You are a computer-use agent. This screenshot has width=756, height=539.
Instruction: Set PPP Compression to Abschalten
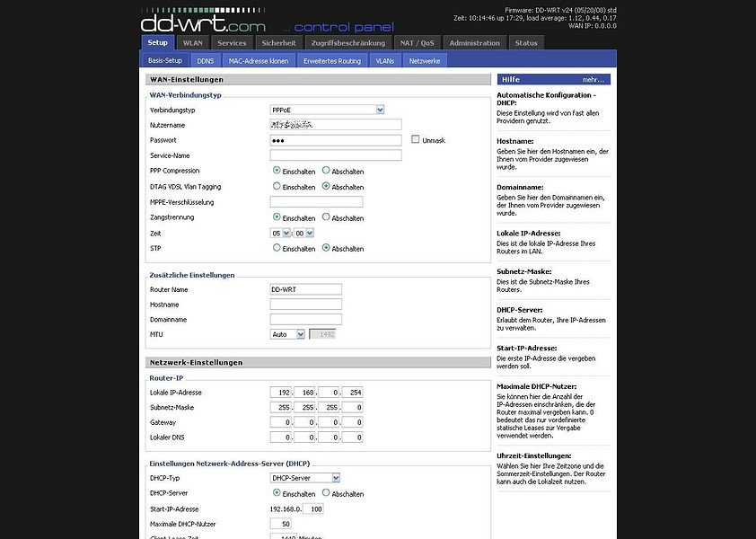pyautogui.click(x=326, y=171)
